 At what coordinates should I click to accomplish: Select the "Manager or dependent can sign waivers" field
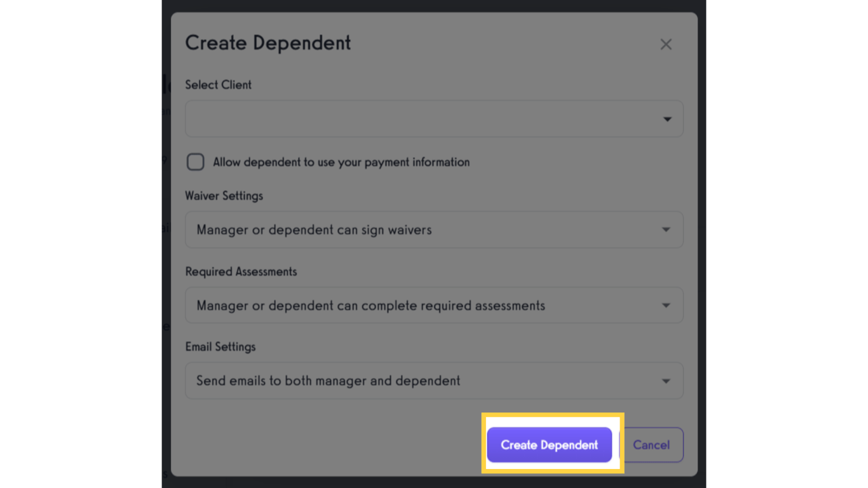pos(381,229)
